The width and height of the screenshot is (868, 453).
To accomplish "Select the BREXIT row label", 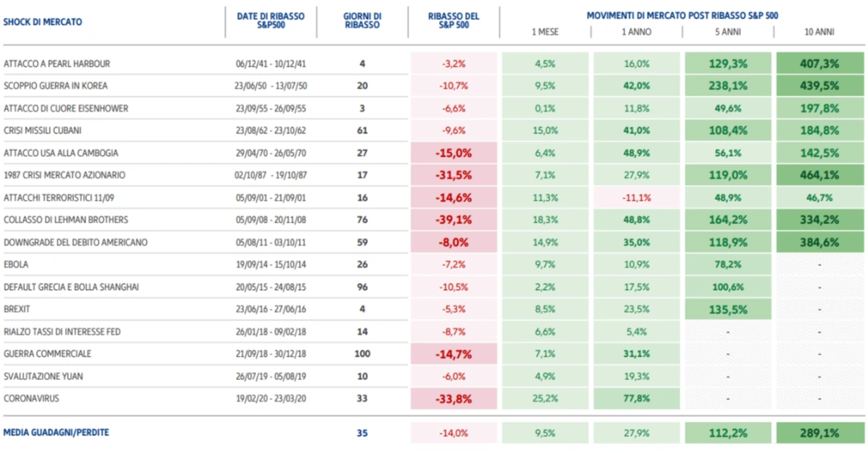I will coord(18,309).
